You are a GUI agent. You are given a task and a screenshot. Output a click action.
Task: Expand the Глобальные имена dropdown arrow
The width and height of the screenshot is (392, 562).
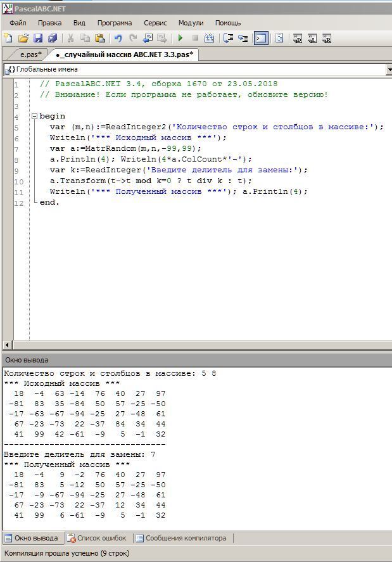[389, 70]
